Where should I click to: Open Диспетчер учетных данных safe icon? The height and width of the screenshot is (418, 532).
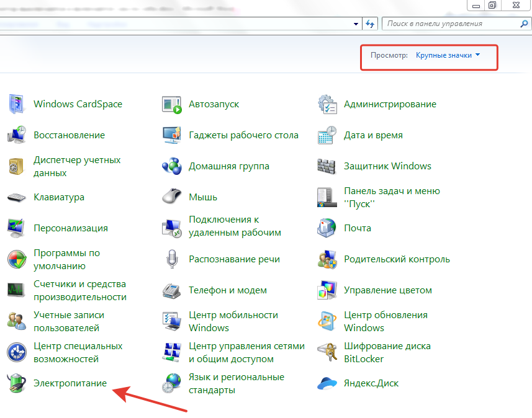(x=16, y=166)
